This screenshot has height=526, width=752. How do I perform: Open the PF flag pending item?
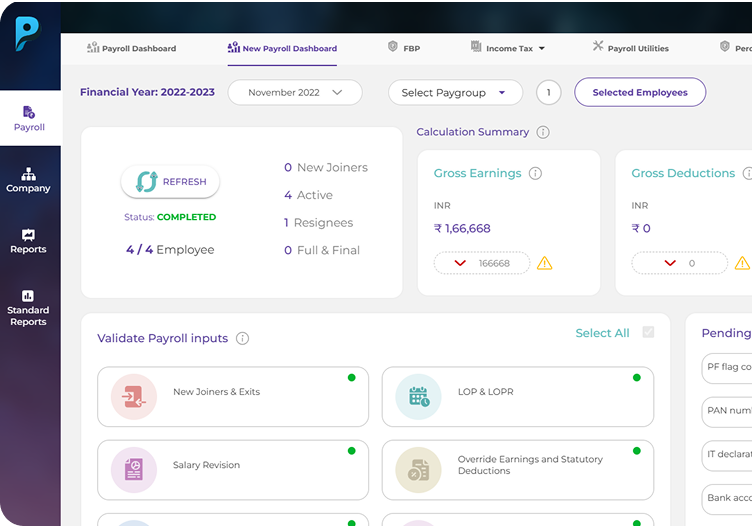pyautogui.click(x=727, y=368)
